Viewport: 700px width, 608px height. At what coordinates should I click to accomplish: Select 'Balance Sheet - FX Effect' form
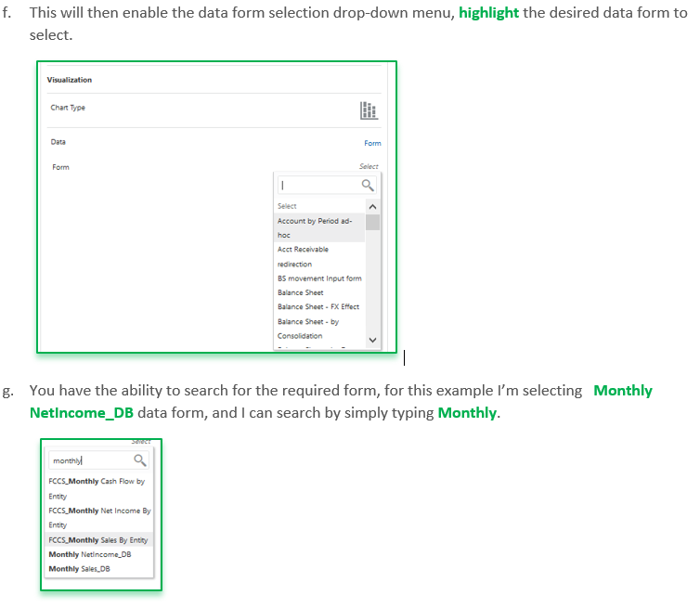319,307
